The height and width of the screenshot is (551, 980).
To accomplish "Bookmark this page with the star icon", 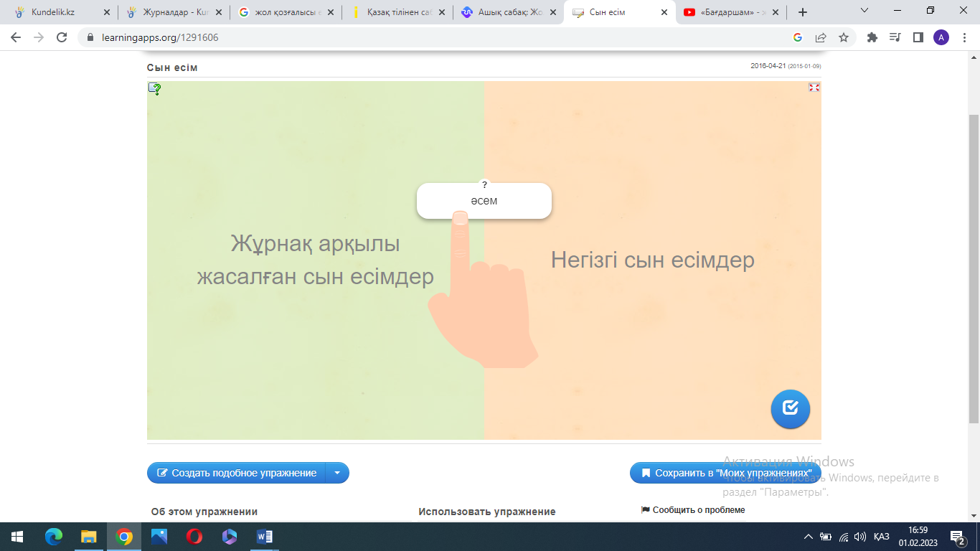I will point(844,37).
